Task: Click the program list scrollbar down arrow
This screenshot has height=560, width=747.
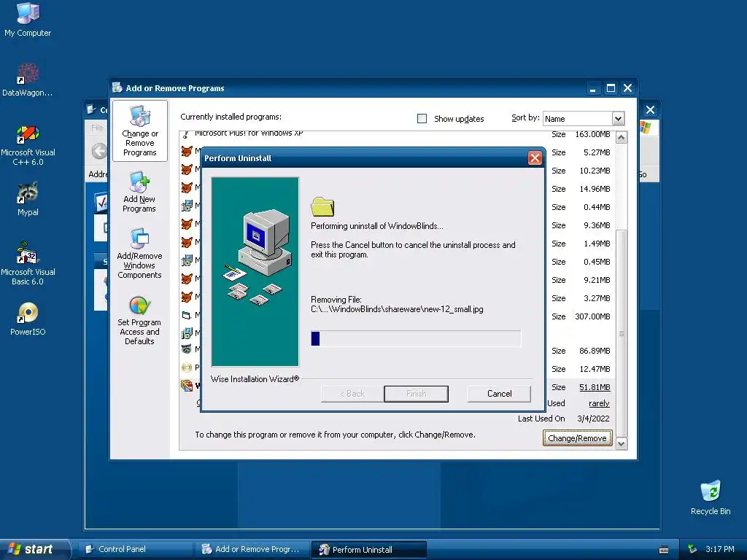Action: pos(622,444)
